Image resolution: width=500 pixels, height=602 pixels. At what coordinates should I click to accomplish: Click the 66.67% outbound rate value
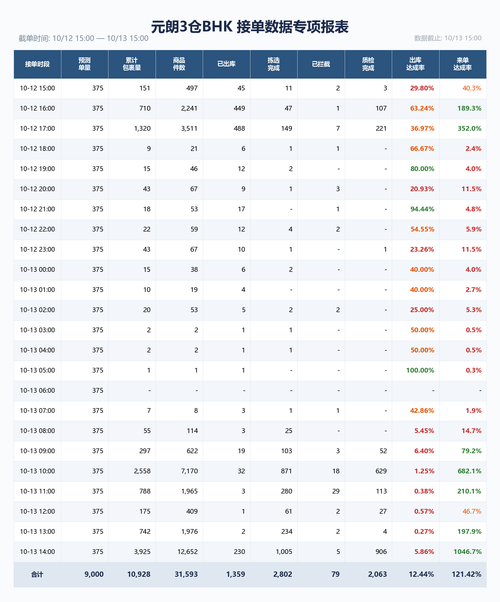(422, 149)
